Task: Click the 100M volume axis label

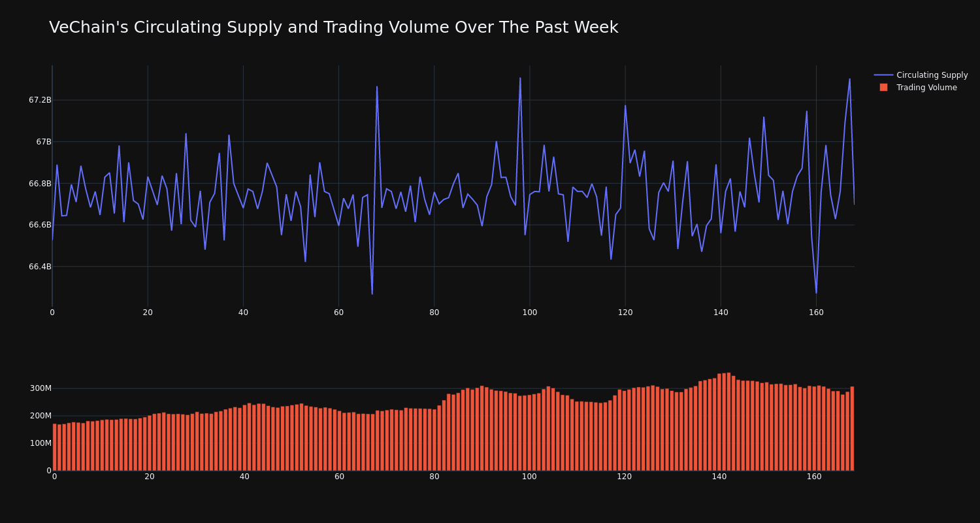Action: (x=40, y=443)
